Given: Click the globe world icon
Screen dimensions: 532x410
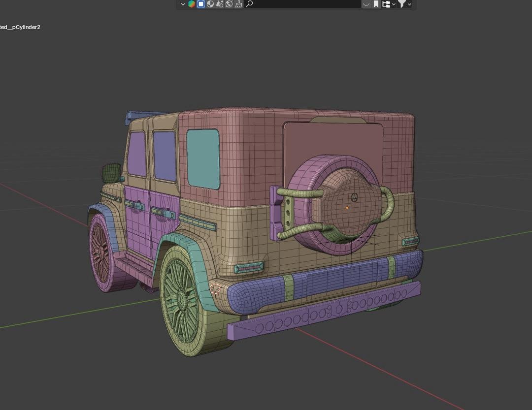Looking at the screenshot, I should coord(229,4).
